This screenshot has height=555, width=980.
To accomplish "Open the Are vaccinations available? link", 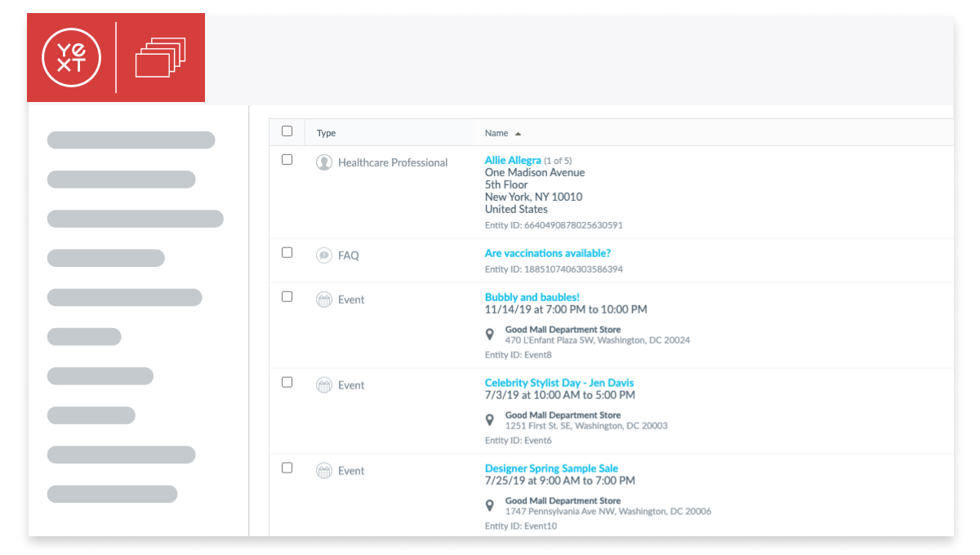I will pyautogui.click(x=548, y=254).
